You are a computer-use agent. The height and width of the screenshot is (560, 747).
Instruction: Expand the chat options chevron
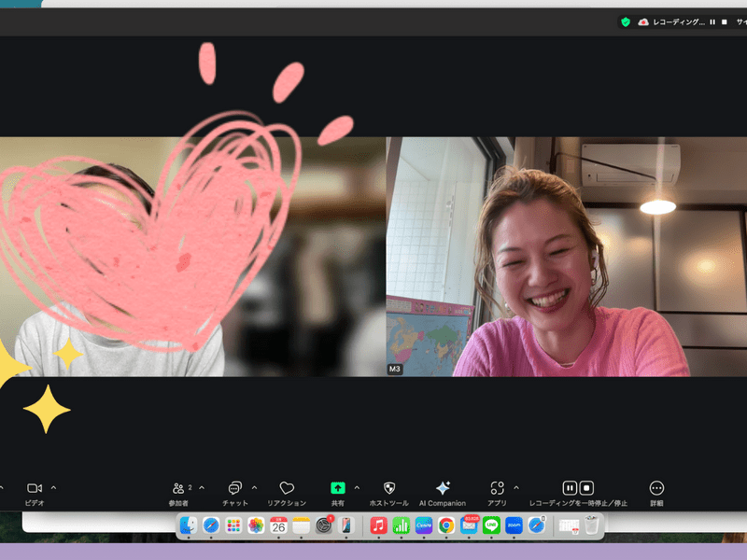pyautogui.click(x=254, y=487)
